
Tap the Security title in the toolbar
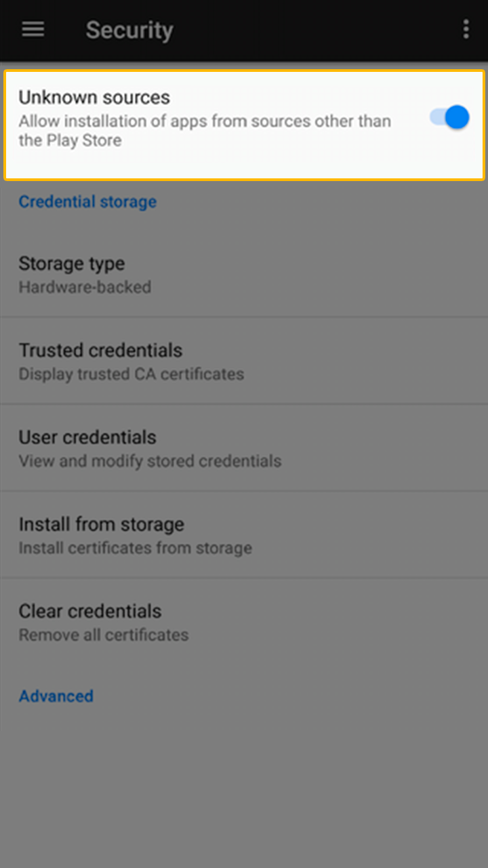(129, 30)
